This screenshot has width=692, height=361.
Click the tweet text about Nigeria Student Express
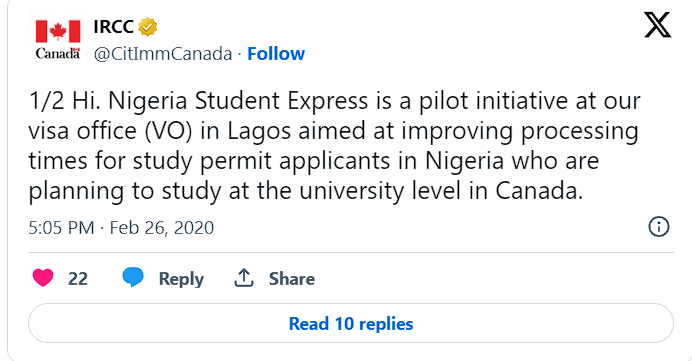coord(334,147)
